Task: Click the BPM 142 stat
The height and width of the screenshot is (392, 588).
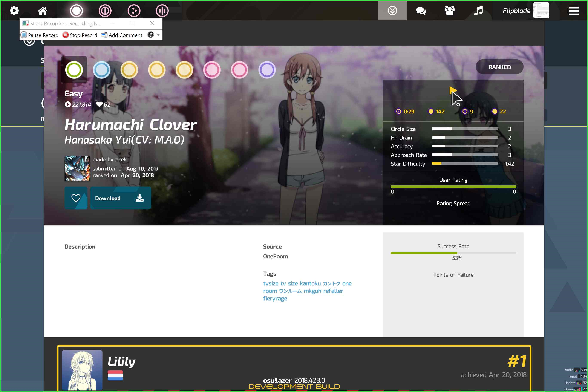Action: coord(436,112)
